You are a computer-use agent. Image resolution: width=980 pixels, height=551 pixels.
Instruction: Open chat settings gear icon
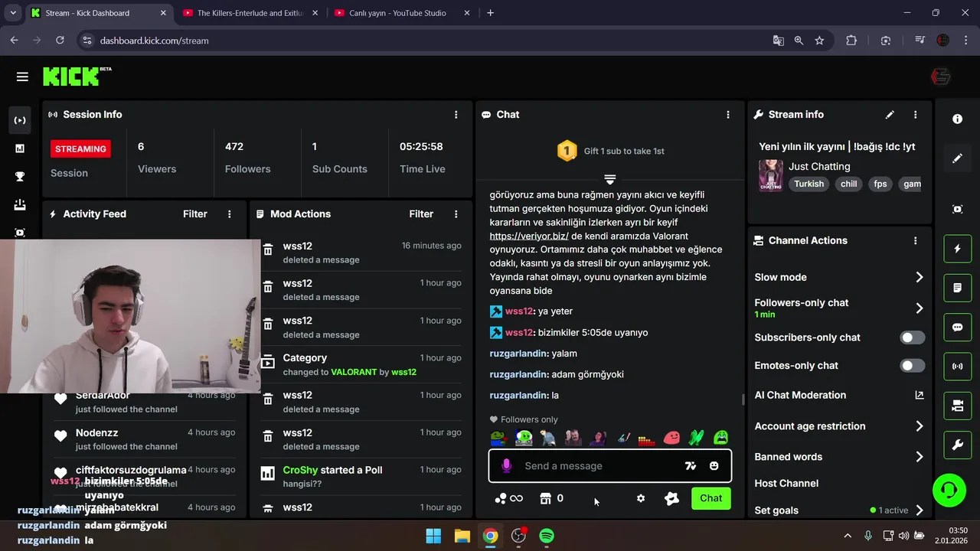[641, 498]
